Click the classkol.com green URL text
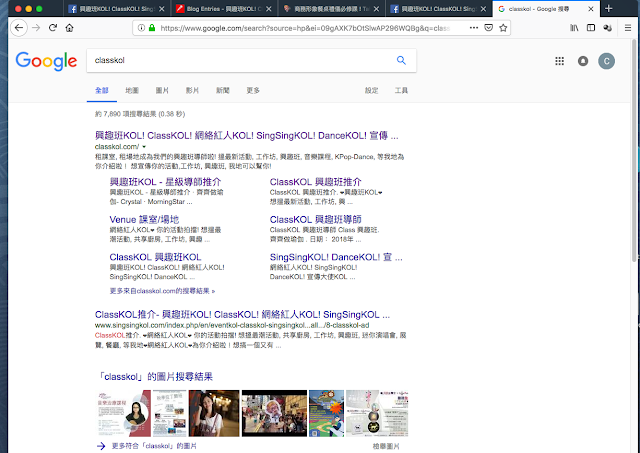Image resolution: width=640 pixels, height=453 pixels. tap(117, 147)
